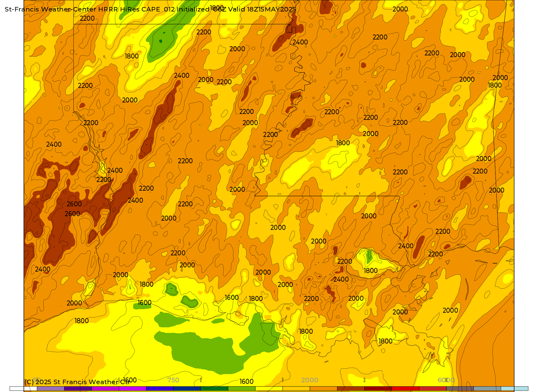
Task: Select the gold color bar swatch
Action: [296, 389]
